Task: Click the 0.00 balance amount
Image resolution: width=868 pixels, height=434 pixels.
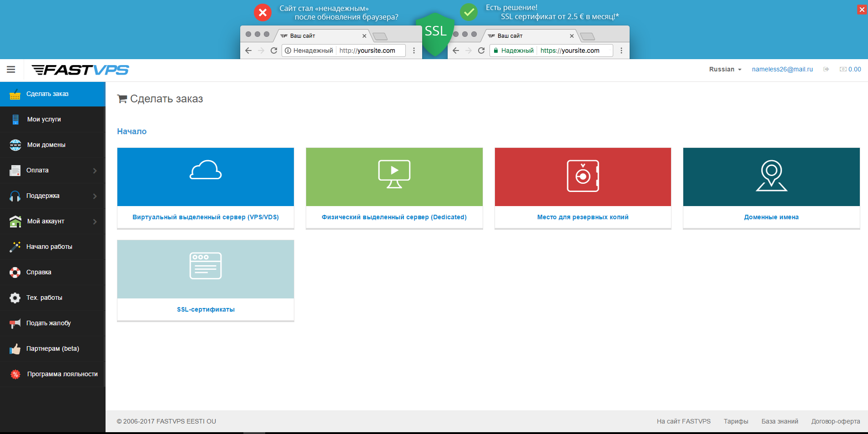Action: pos(854,69)
